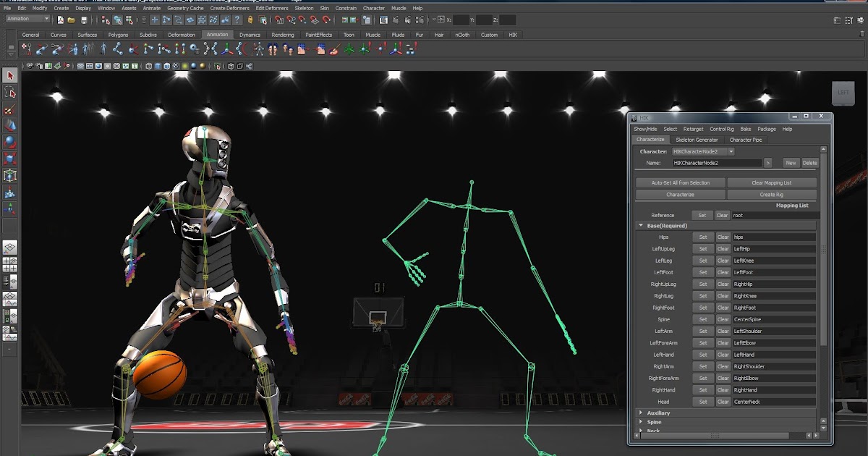Viewport: 868px width, 456px height.
Task: Click the Clear Mapping List button
Action: click(772, 182)
